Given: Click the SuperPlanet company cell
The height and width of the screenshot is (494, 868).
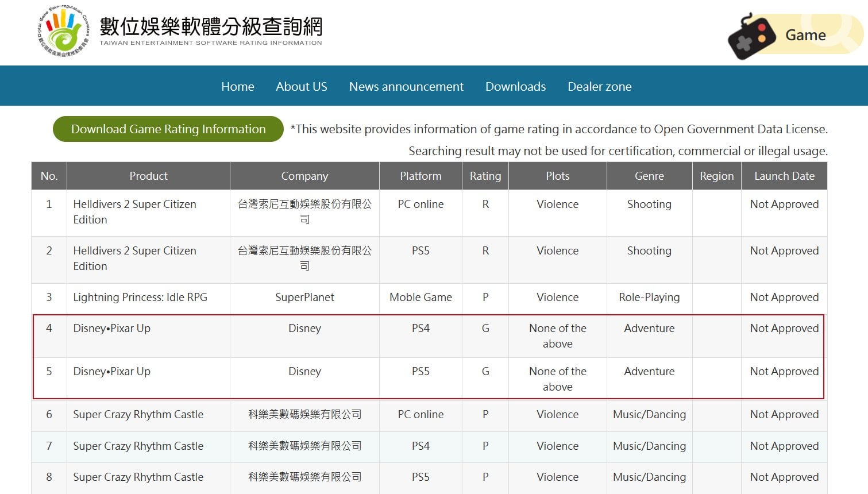Looking at the screenshot, I should coord(304,298).
